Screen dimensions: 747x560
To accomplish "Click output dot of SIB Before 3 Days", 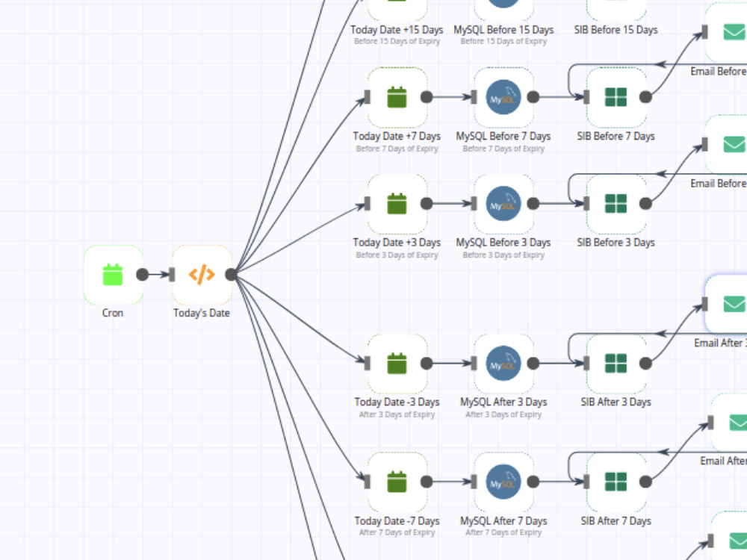I will 645,204.
